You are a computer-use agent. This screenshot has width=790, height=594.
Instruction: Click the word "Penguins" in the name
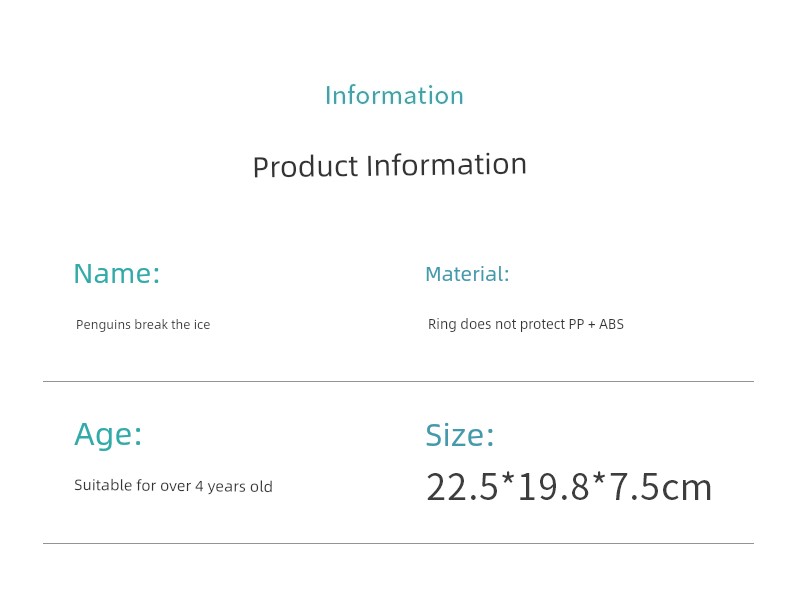[102, 325]
